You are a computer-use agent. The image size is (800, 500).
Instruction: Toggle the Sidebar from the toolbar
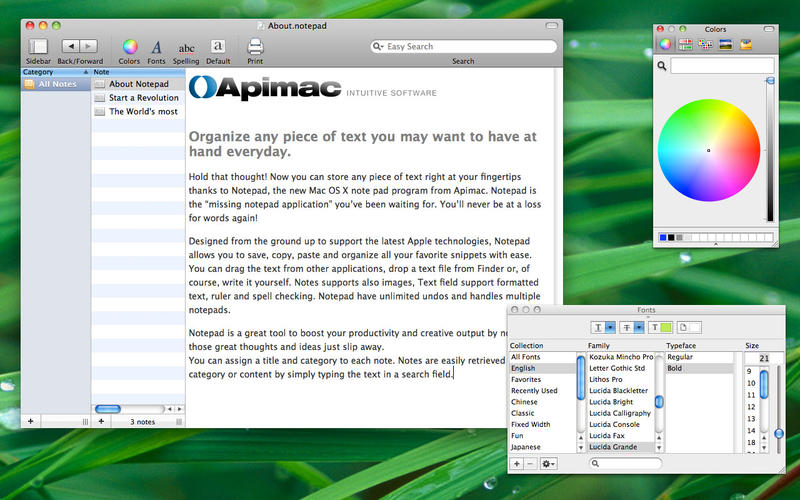38,46
